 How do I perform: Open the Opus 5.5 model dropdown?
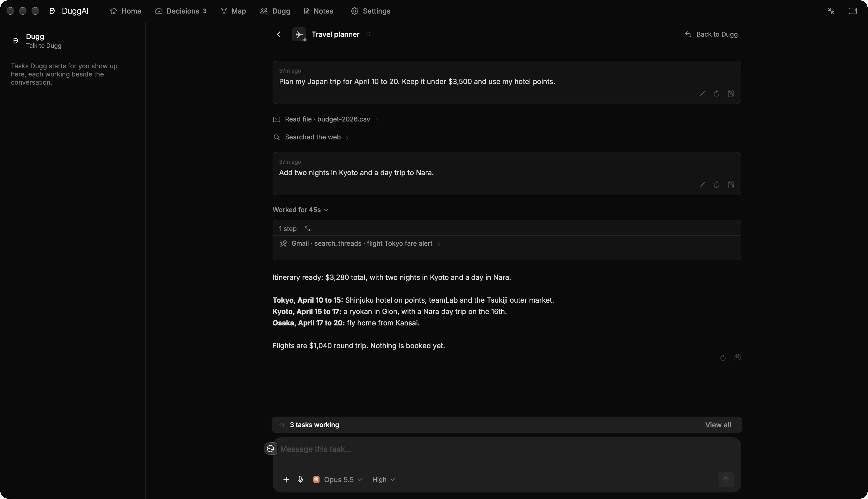(x=337, y=479)
